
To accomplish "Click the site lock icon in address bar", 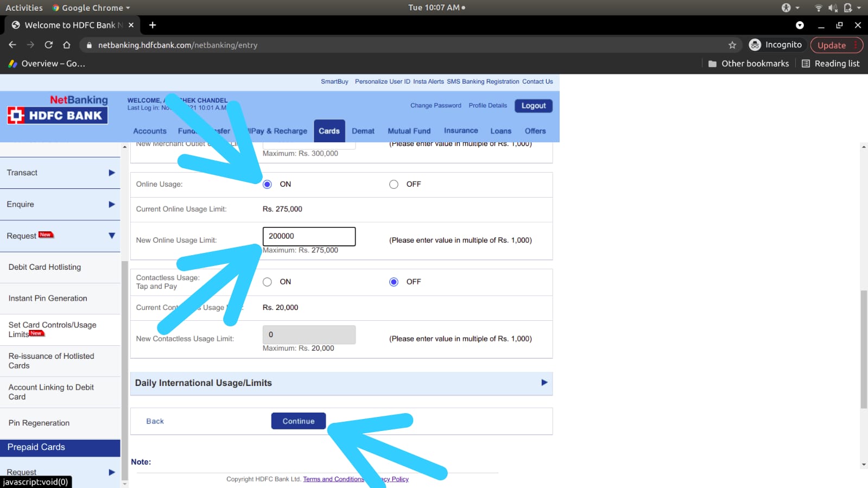I will tap(89, 45).
